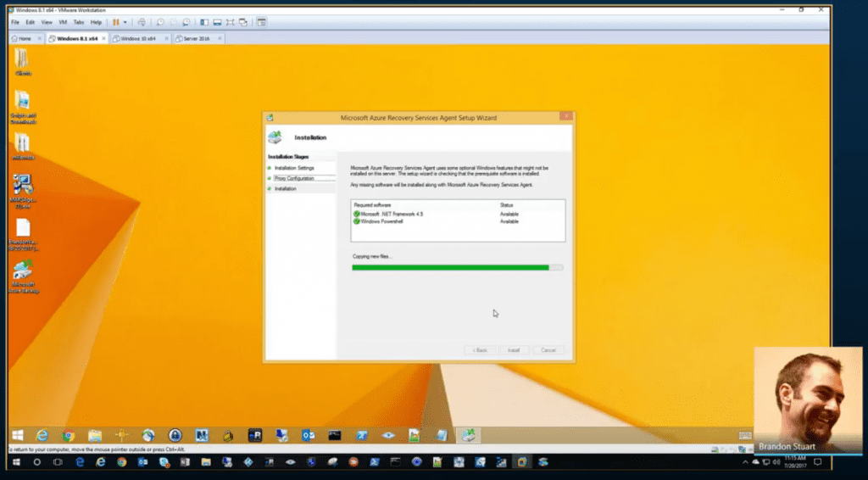Click the Back button in wizard

tap(479, 349)
